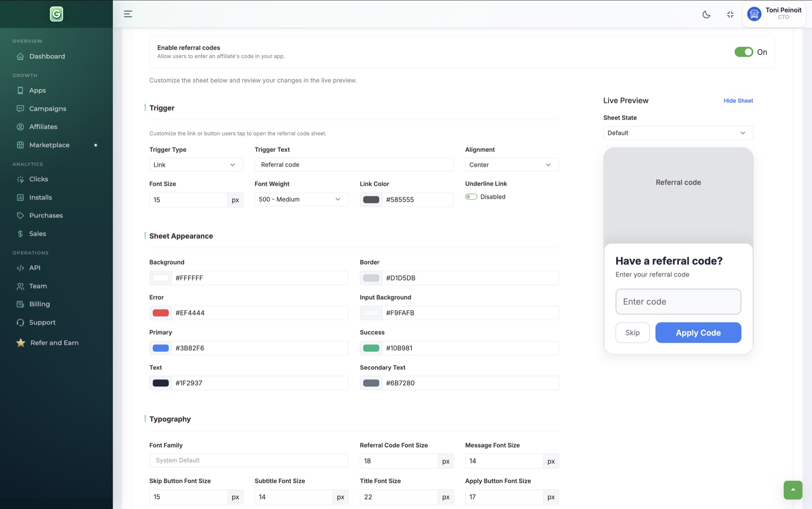Expand the Sheet State dropdown
Image resolution: width=812 pixels, height=509 pixels.
coord(678,133)
